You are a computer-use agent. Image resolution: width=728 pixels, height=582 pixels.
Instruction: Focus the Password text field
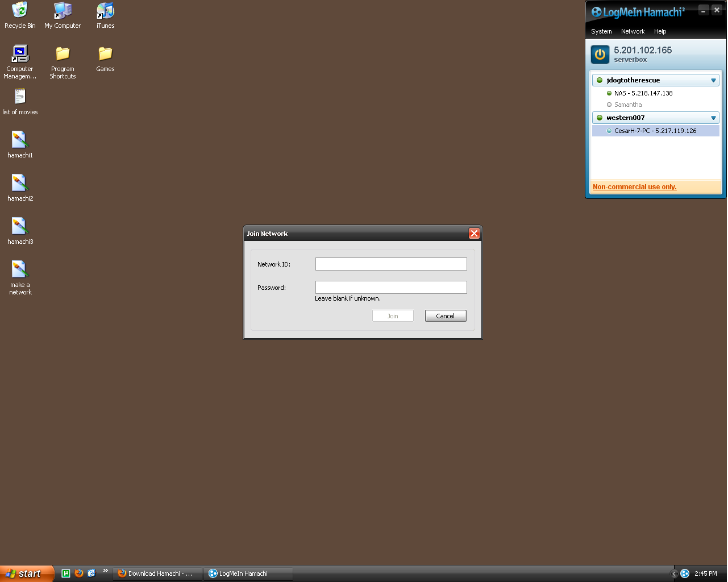click(x=391, y=288)
